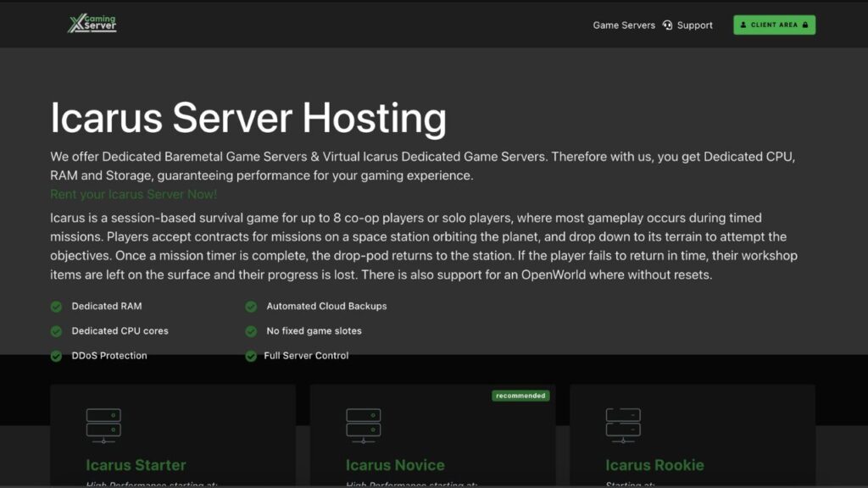The width and height of the screenshot is (868, 488).
Task: Open the Game Servers menu
Action: coord(623,25)
